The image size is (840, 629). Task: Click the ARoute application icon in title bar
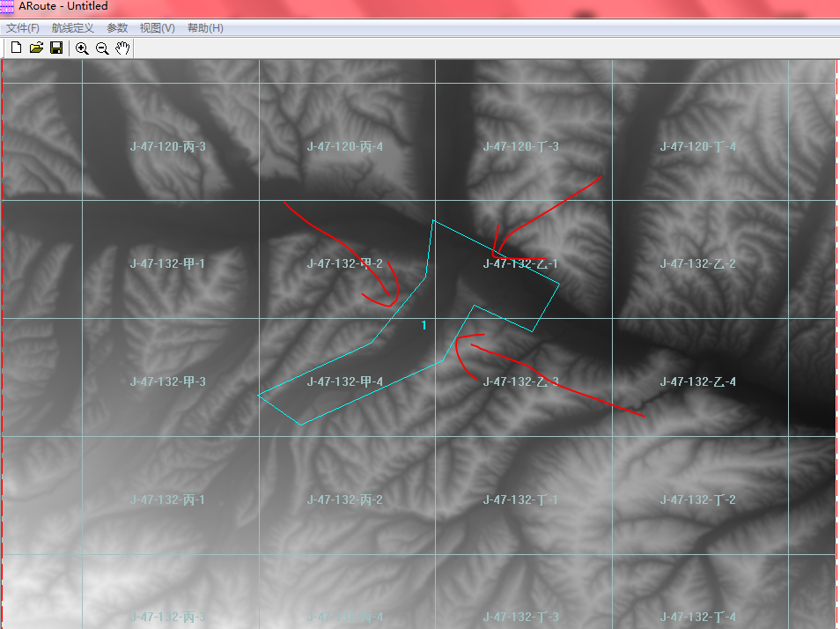8,6
